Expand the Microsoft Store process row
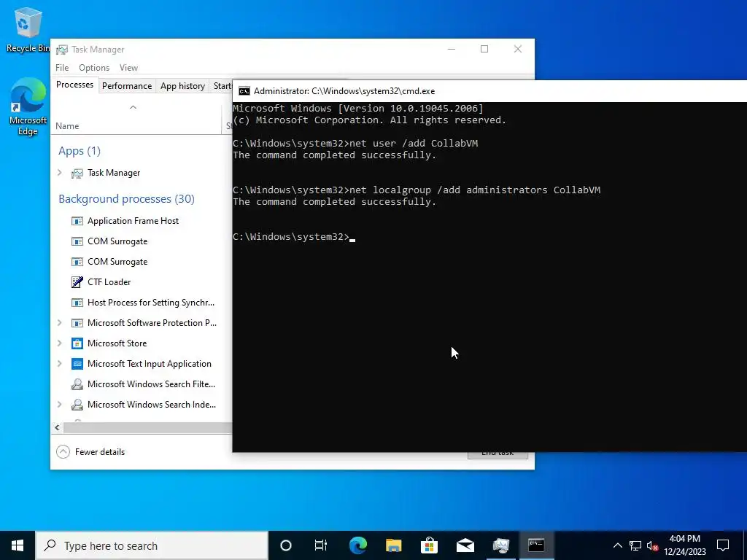This screenshot has height=560, width=747. tap(60, 343)
